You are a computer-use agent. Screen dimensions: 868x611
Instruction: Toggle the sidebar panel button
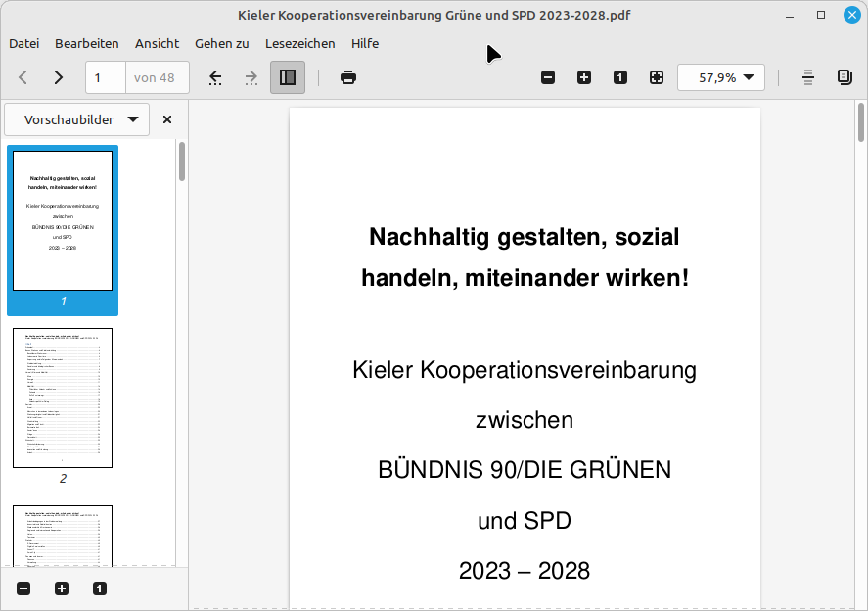tap(288, 77)
